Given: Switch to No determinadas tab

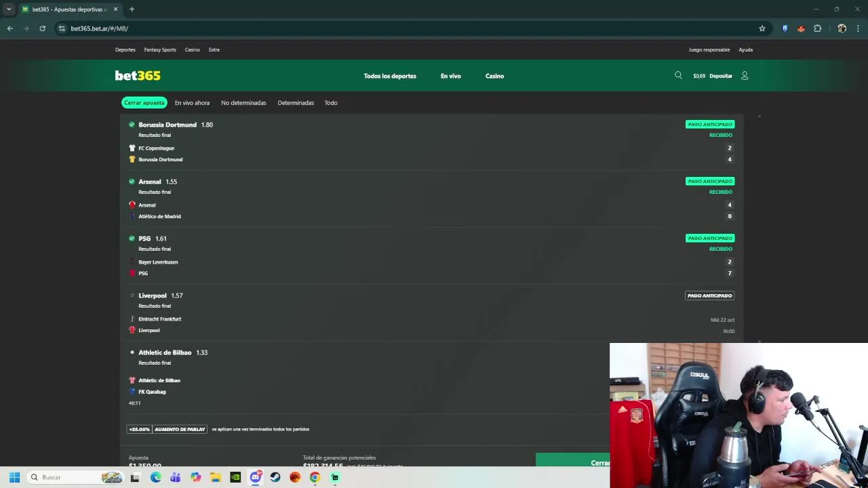Looking at the screenshot, I should coord(243,103).
